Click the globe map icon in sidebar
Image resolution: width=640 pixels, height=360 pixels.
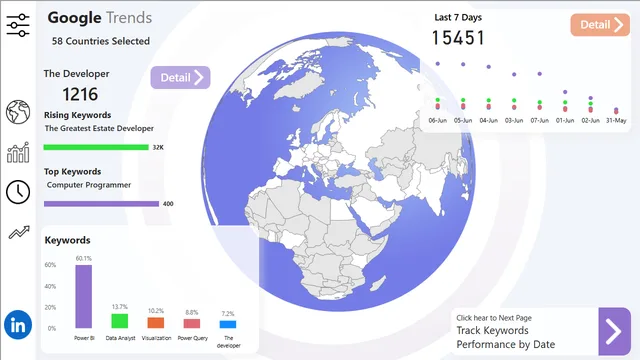(18, 111)
